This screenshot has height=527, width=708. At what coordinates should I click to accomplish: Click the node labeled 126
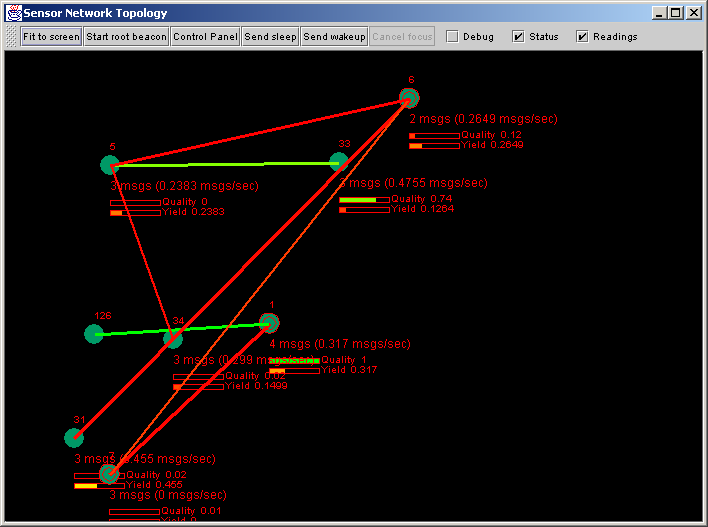[x=94, y=334]
